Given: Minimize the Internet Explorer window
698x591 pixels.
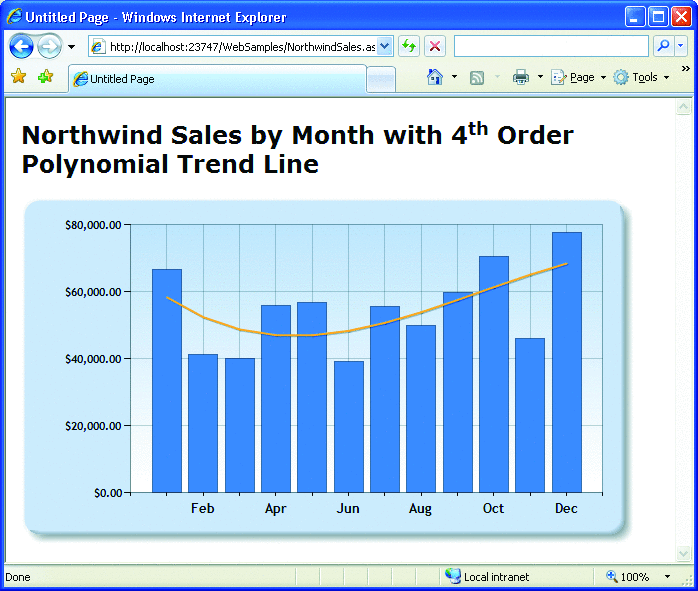Looking at the screenshot, I should [635, 17].
